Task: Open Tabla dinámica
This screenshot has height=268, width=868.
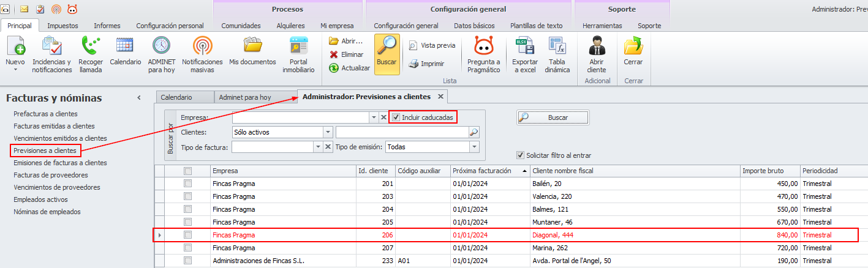Action: pos(557,55)
